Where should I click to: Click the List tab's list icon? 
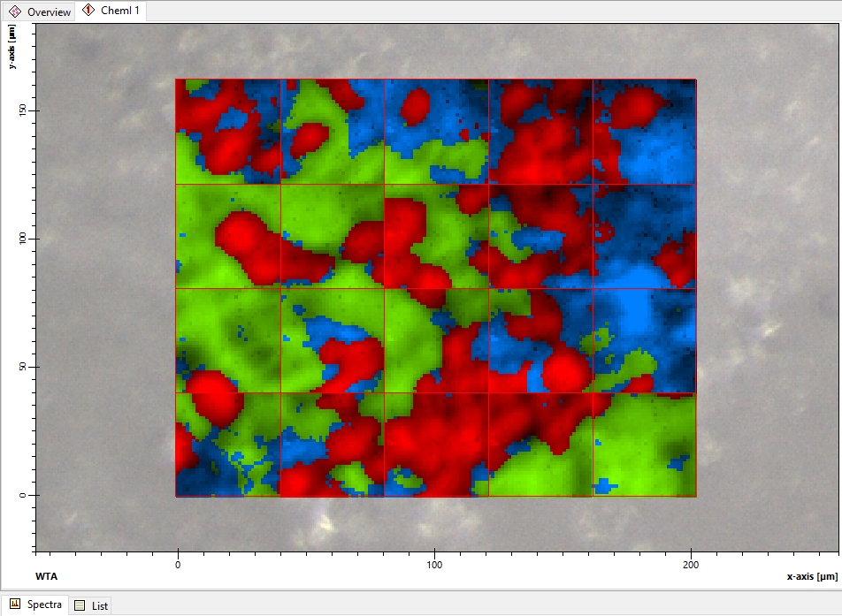(80, 605)
